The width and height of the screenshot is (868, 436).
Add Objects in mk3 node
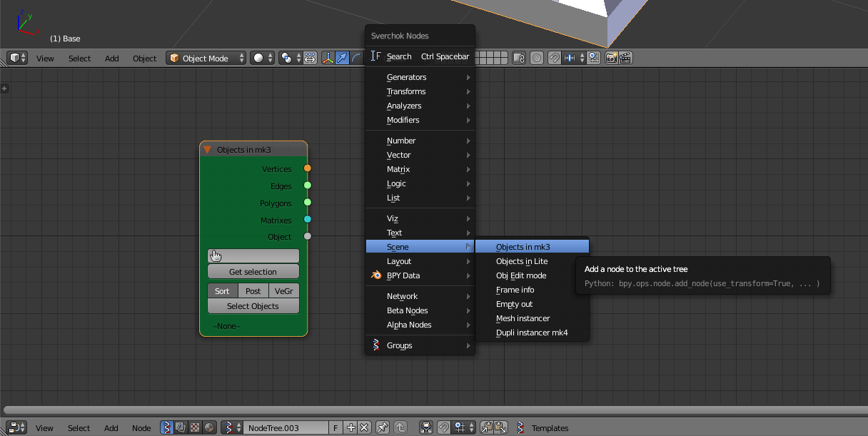pyautogui.click(x=533, y=247)
